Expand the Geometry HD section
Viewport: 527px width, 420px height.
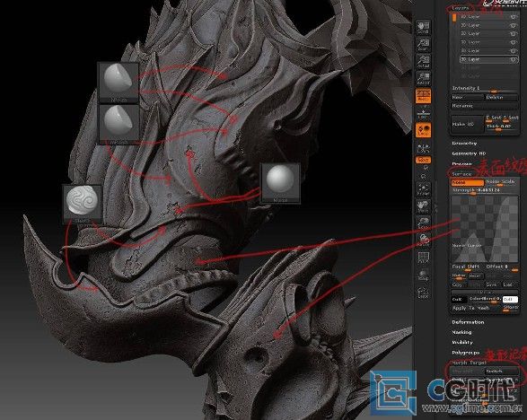(469, 153)
